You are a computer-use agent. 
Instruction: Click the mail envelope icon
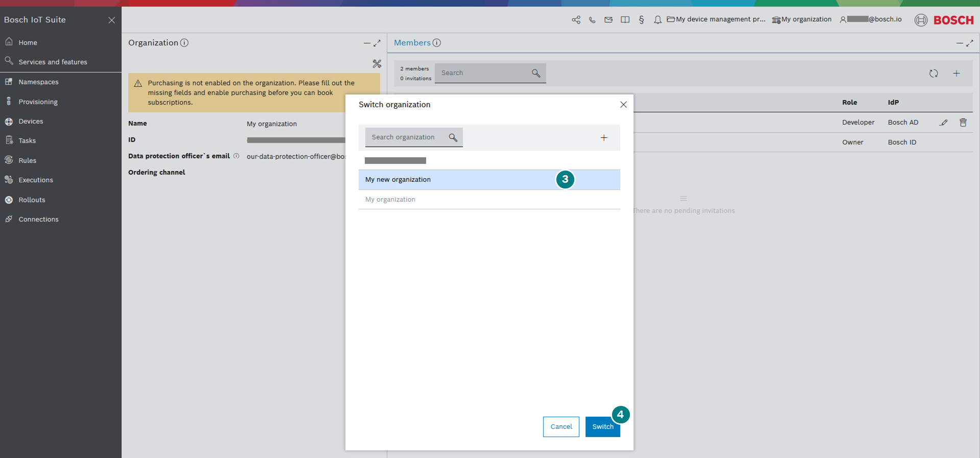608,20
